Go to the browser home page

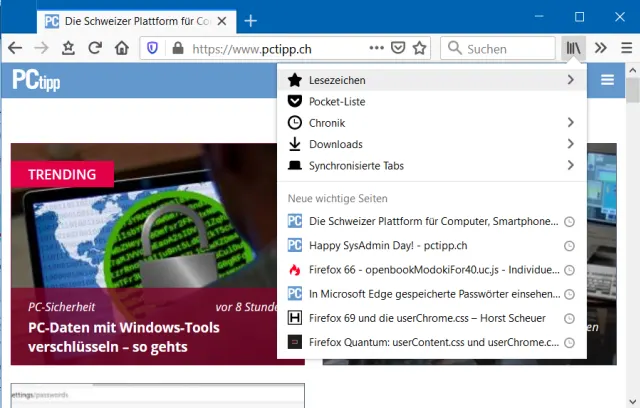pos(121,48)
